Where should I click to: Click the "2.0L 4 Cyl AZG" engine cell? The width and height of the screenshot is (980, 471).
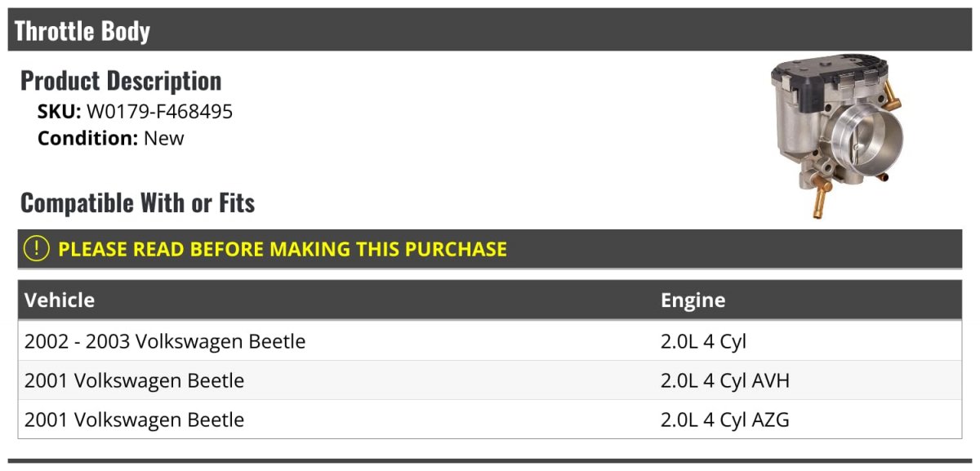coord(724,420)
